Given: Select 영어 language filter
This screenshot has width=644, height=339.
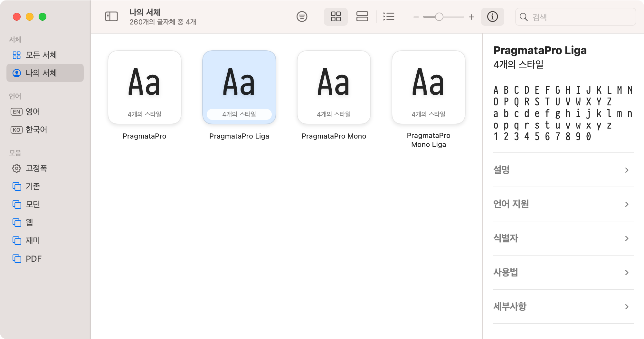Looking at the screenshot, I should coord(45,111).
